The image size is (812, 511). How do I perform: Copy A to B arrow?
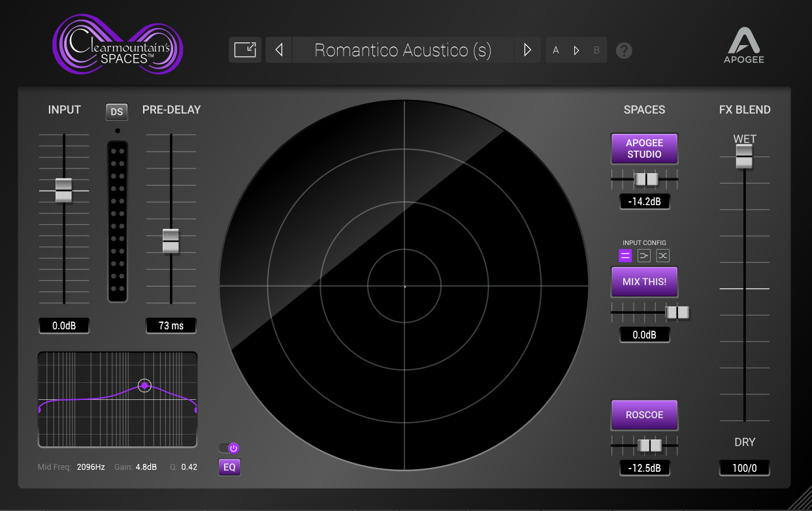[576, 50]
